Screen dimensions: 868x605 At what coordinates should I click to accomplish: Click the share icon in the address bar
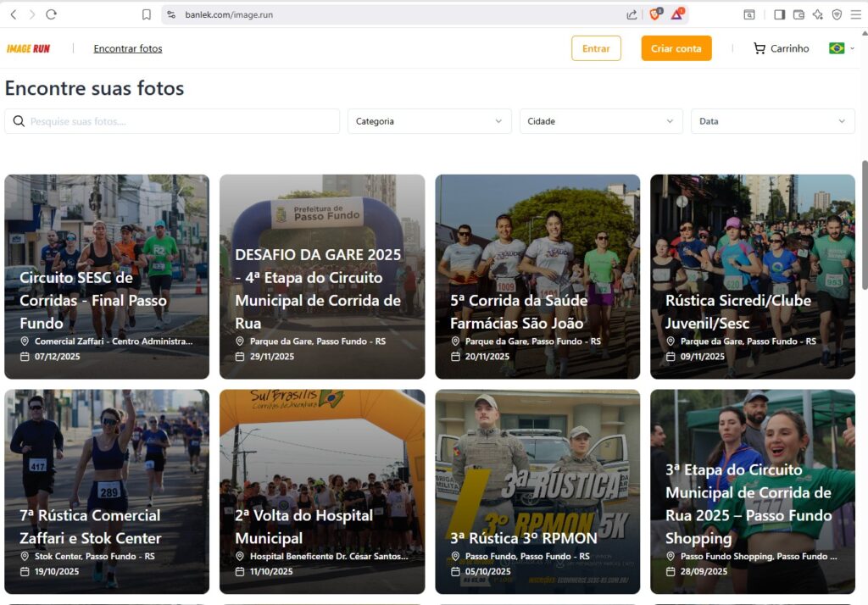632,14
